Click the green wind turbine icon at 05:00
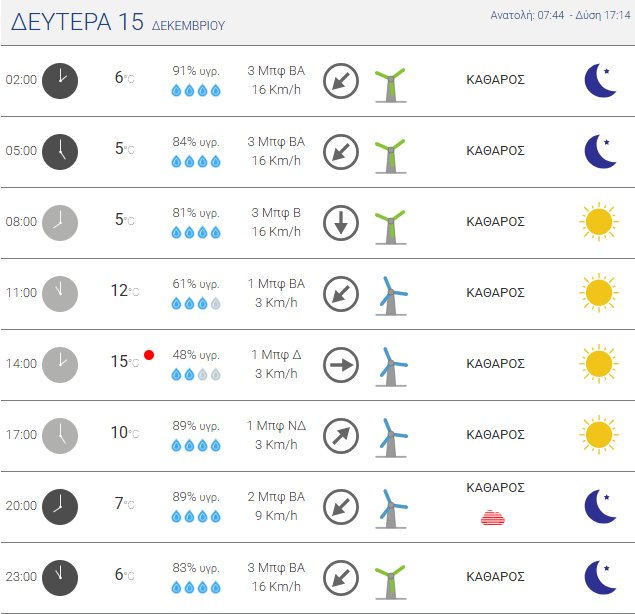635x614 pixels. point(389,151)
